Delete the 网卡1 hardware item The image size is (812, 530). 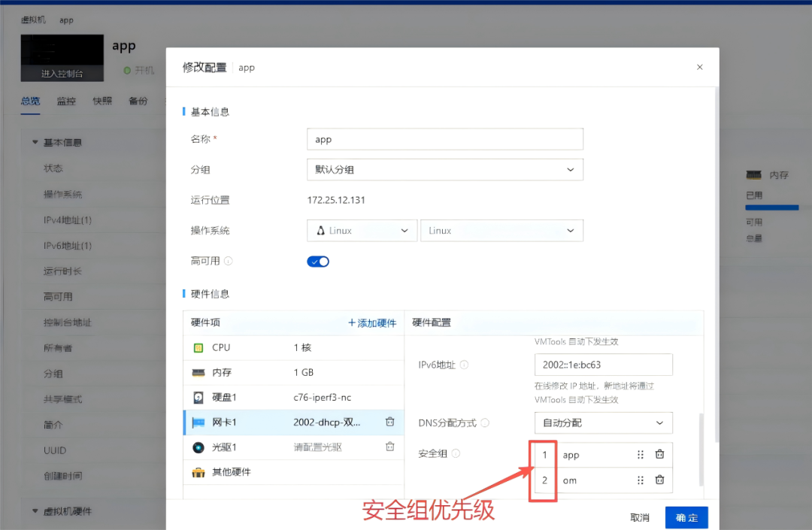click(x=390, y=422)
